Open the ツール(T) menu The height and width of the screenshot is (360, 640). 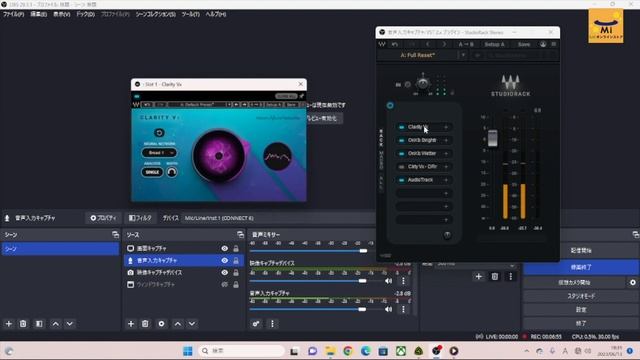(191, 14)
